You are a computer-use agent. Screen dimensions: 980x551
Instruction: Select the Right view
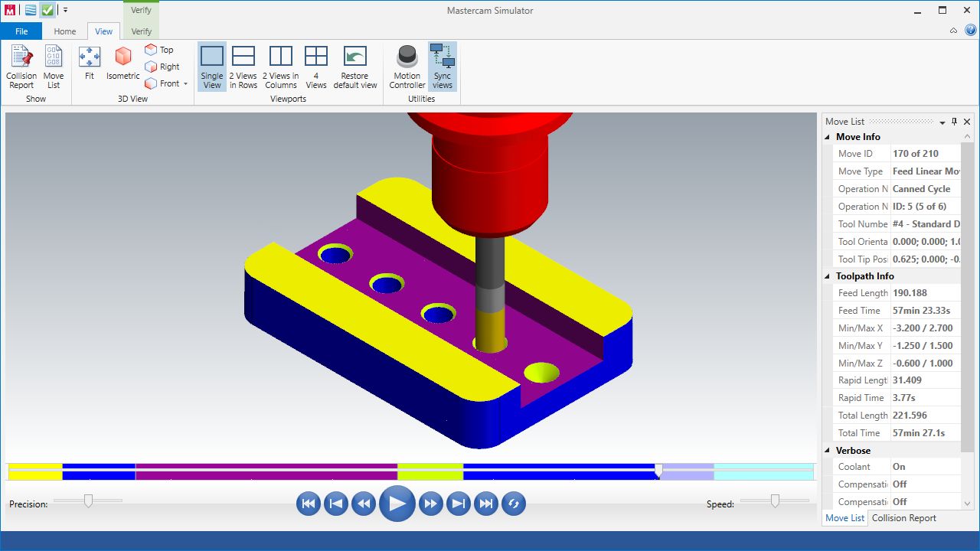(162, 67)
